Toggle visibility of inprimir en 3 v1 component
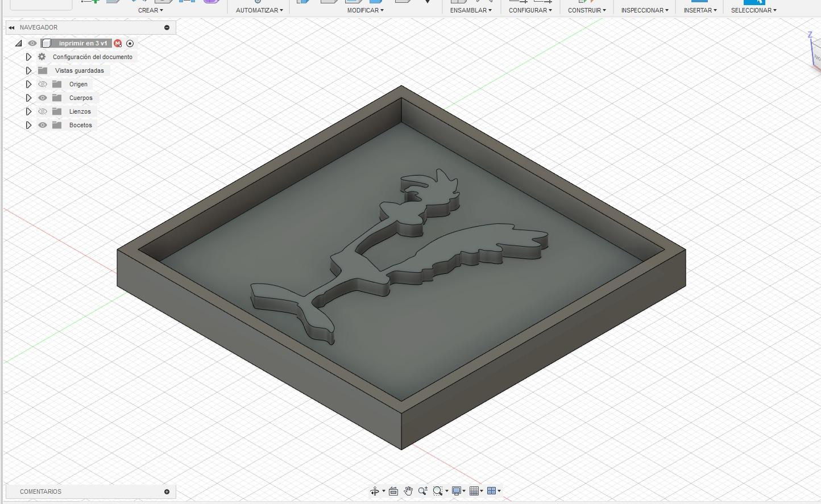The image size is (821, 504). [x=32, y=43]
